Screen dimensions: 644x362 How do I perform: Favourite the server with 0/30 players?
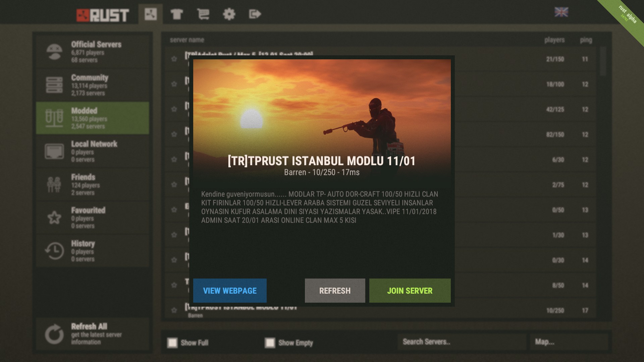[174, 260]
